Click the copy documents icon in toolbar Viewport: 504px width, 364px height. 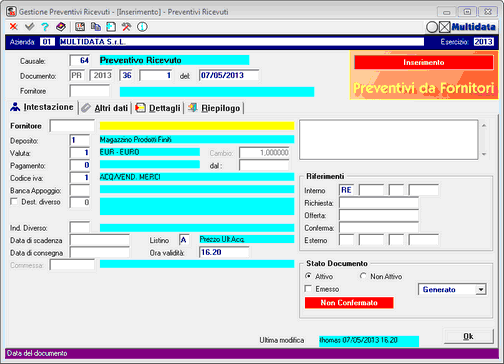click(x=96, y=26)
